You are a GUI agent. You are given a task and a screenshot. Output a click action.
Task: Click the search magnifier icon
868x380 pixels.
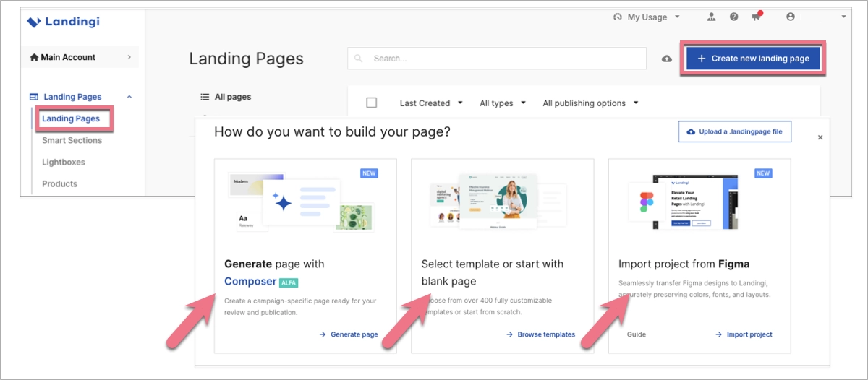(359, 59)
